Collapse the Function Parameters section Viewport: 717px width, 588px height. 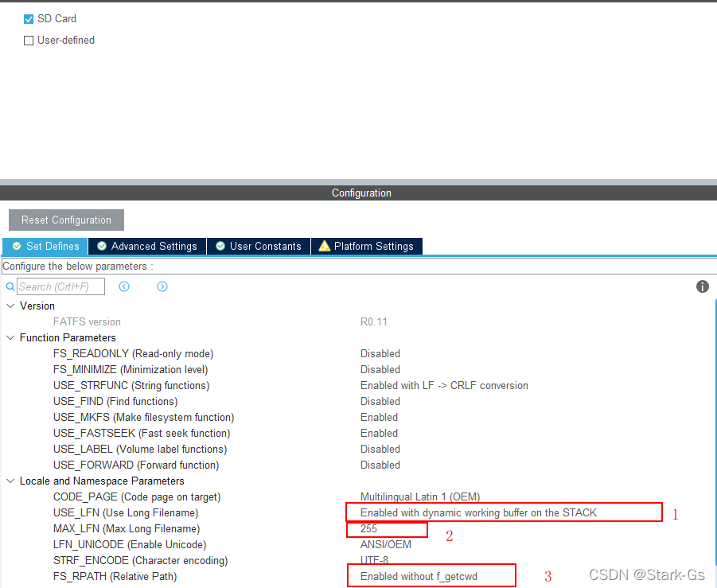click(x=10, y=338)
